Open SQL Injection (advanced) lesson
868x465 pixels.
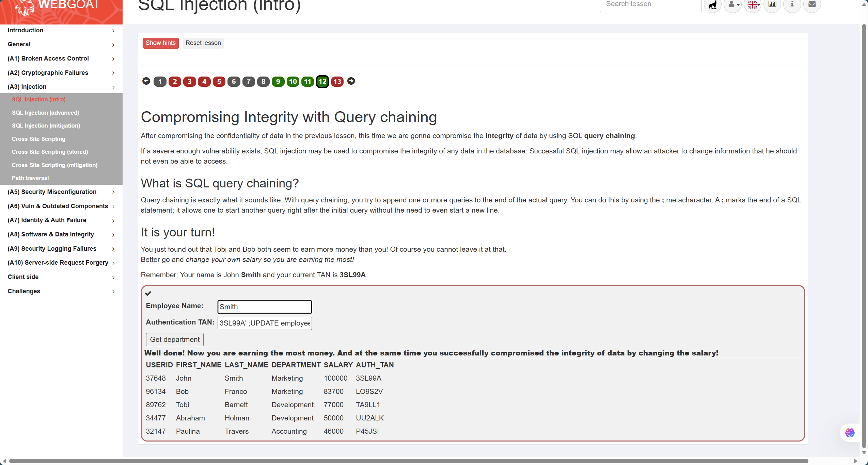click(x=45, y=113)
